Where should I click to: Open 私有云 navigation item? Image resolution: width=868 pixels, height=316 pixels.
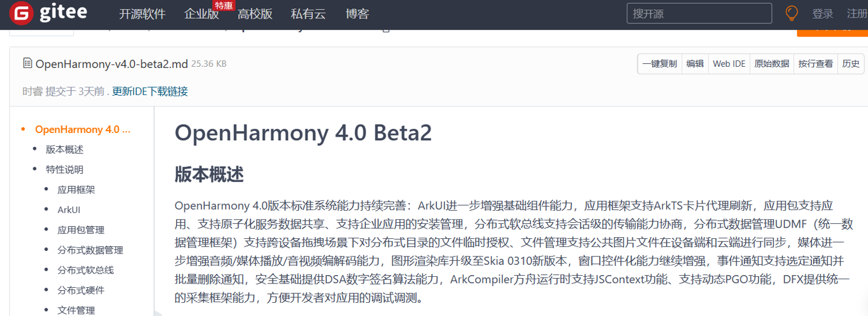click(308, 14)
